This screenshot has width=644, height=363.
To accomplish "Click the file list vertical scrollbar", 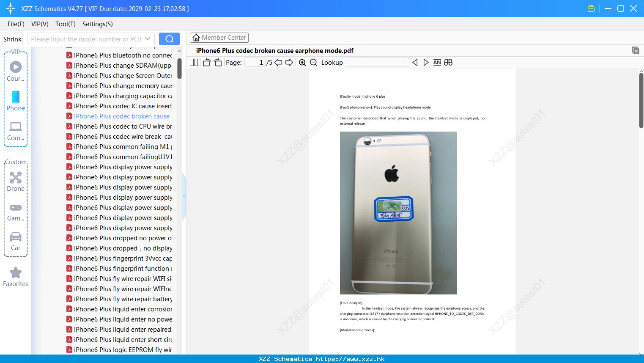I will pyautogui.click(x=179, y=69).
